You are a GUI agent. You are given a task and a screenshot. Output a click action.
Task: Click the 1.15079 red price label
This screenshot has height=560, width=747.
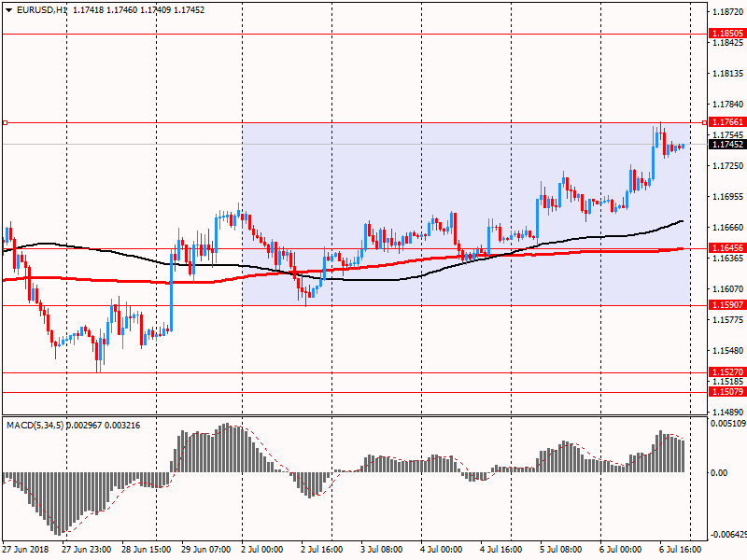[x=727, y=392]
